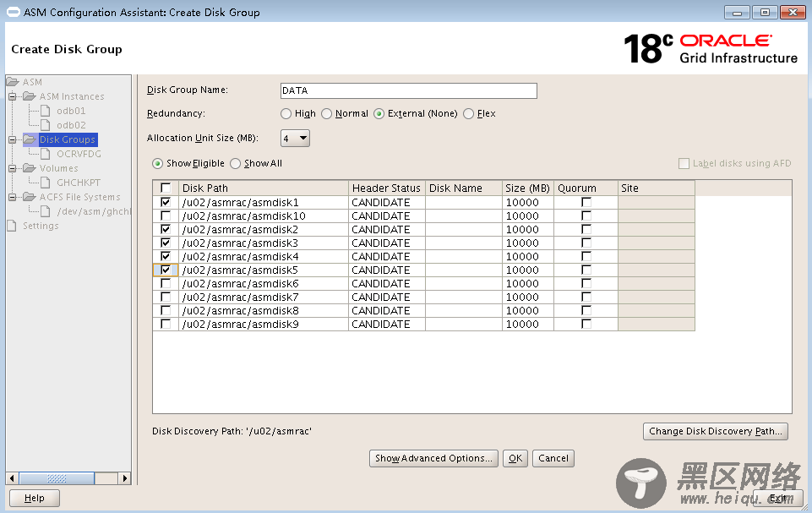Click Show Advanced Options button

[x=433, y=458]
